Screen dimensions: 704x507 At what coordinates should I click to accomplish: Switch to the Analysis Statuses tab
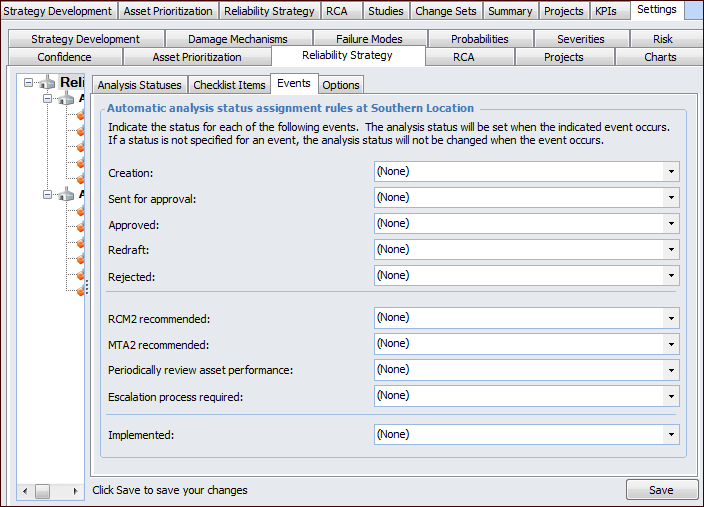coord(139,85)
